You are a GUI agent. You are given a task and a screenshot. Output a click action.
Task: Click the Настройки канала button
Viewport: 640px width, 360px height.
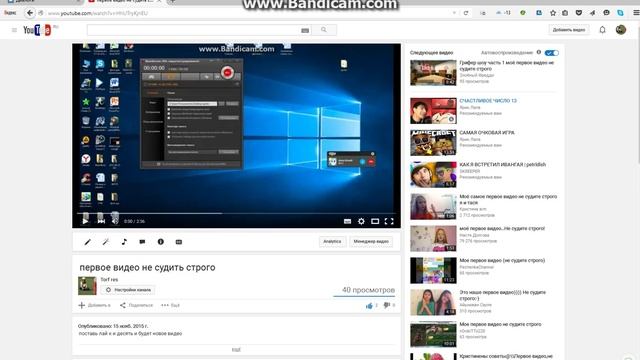[x=128, y=290]
